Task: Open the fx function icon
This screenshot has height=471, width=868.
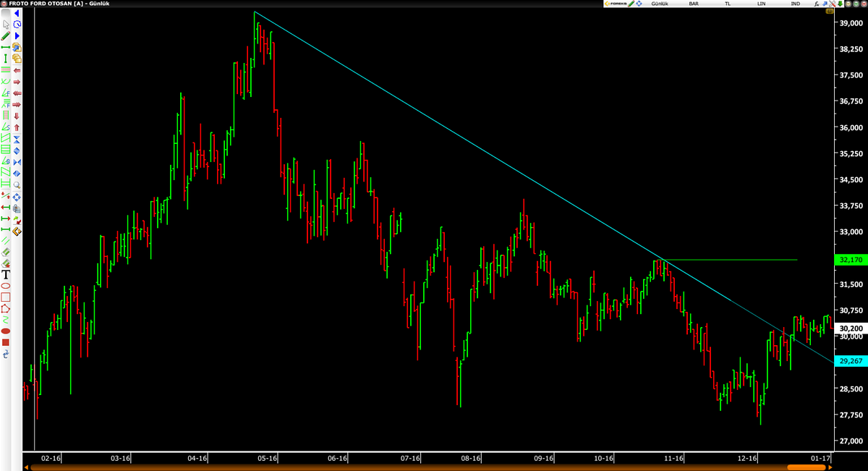Action: [816, 4]
